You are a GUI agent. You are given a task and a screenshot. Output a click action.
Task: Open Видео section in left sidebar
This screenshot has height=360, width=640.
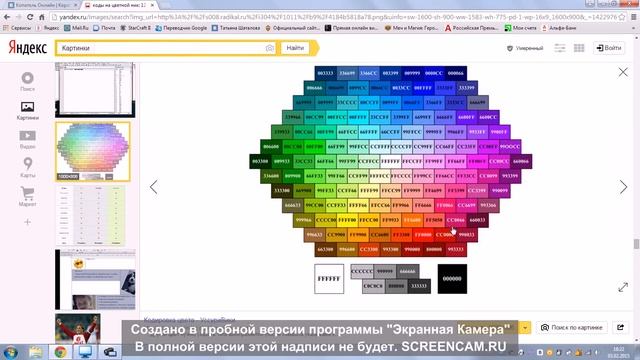(x=27, y=139)
